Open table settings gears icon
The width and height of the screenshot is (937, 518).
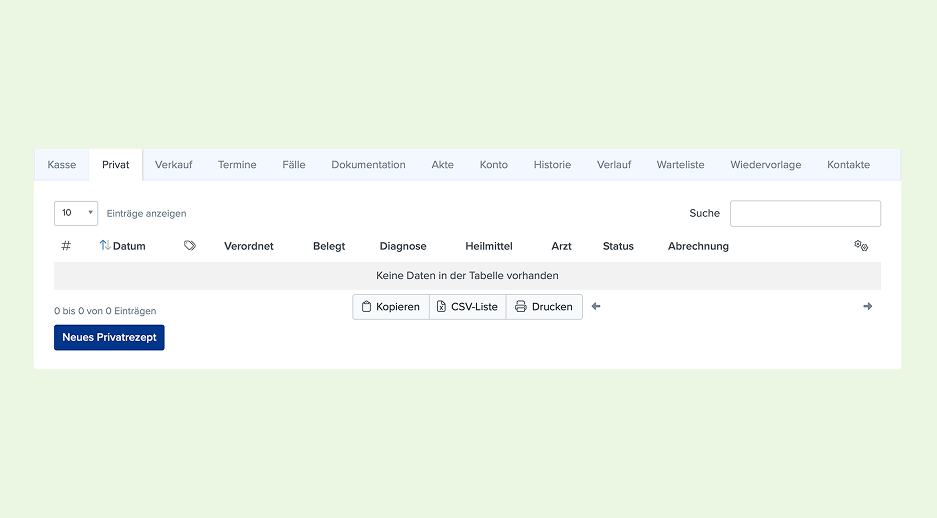861,246
